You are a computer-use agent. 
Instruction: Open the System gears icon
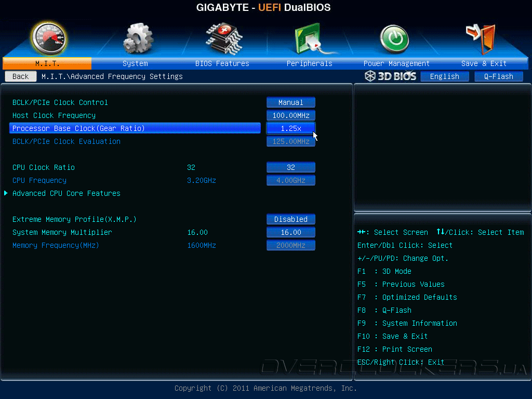[137, 38]
